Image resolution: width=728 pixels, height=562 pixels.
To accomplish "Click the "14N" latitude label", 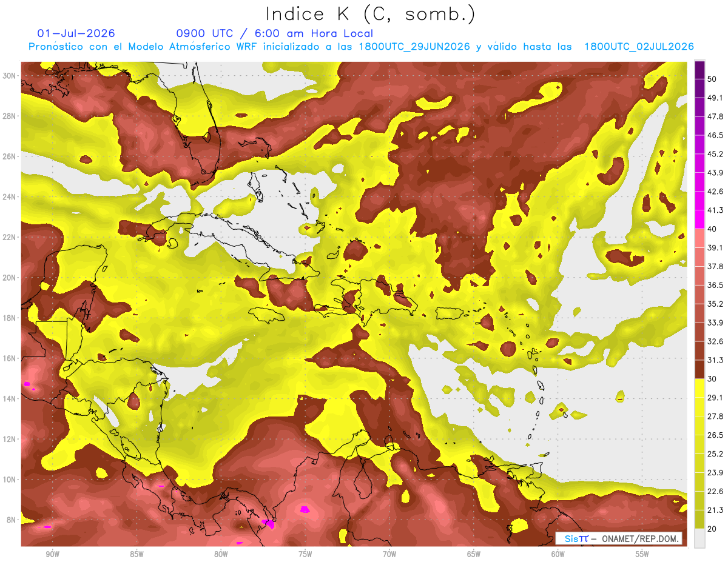I will (10, 398).
